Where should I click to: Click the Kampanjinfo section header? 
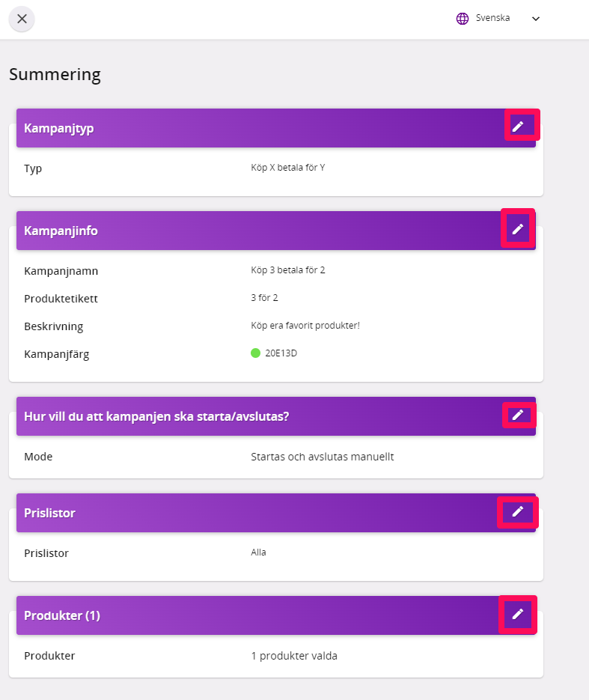[x=275, y=231]
